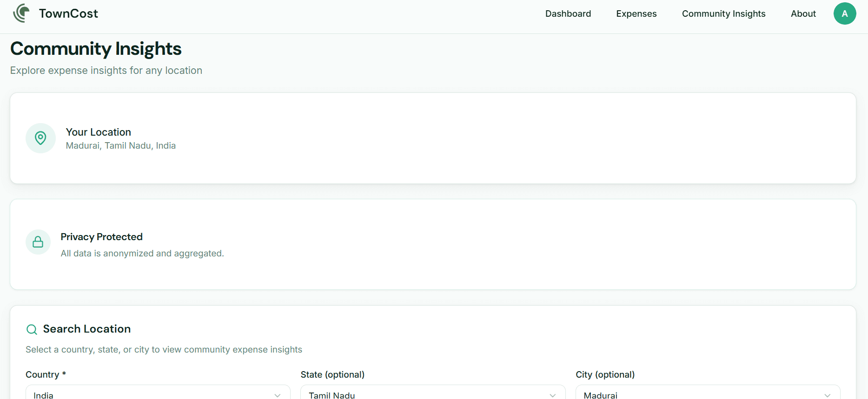
Task: Open the About page
Action: coord(803,13)
